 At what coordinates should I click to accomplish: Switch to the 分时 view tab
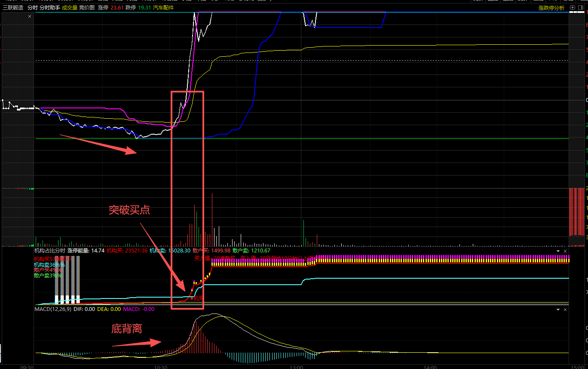32,8
